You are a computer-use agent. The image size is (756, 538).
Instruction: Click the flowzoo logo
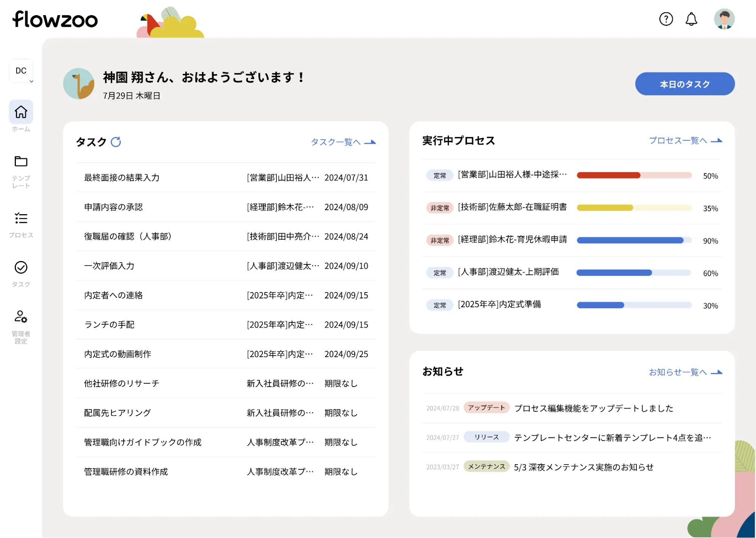point(55,19)
